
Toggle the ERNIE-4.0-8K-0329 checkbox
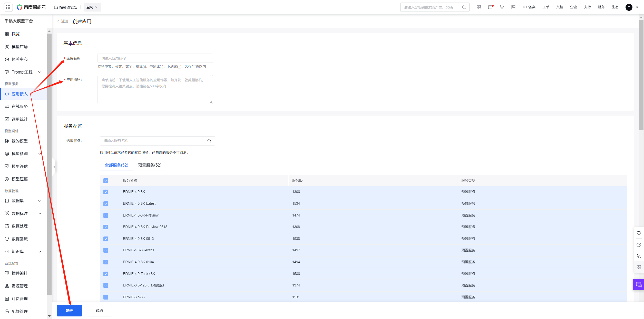[106, 250]
